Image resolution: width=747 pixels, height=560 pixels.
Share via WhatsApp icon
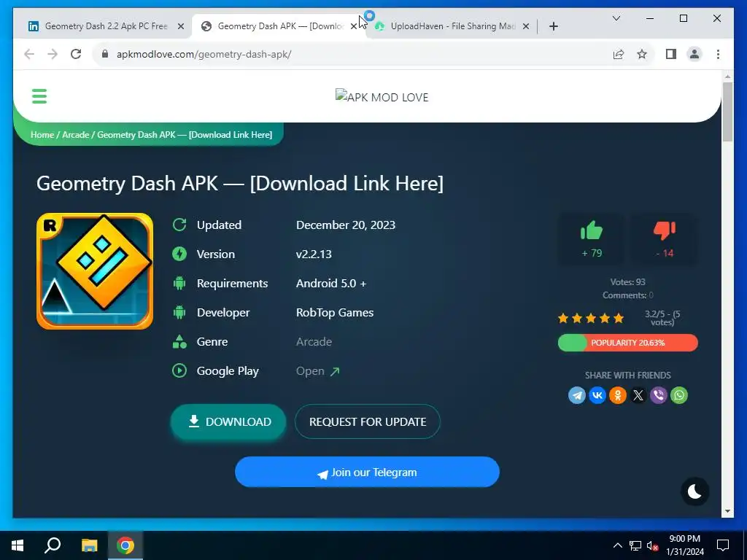pos(679,395)
